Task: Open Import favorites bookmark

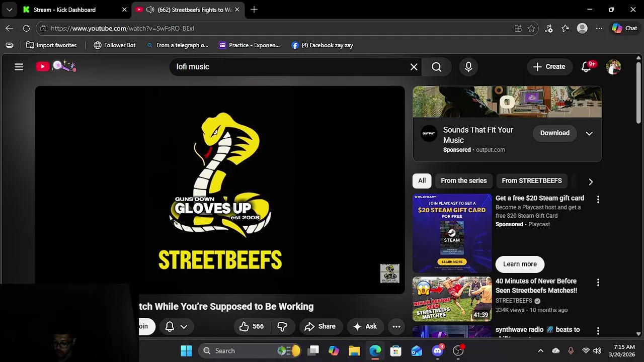Action: click(x=51, y=45)
